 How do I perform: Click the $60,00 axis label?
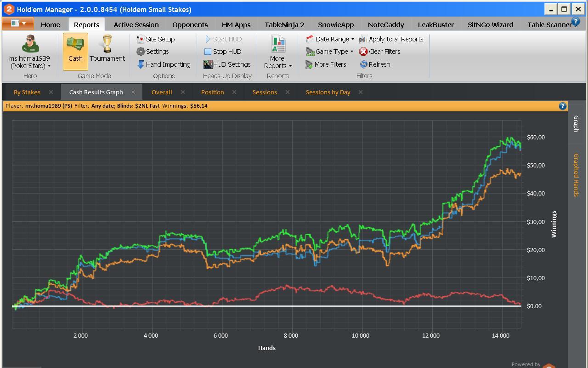coord(536,137)
